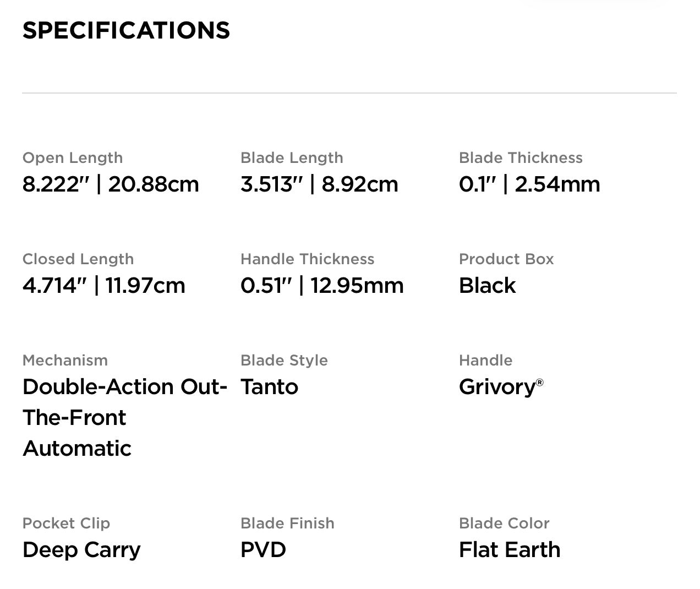700x589 pixels.
Task: Click the Grivory handle material text
Action: (x=497, y=387)
